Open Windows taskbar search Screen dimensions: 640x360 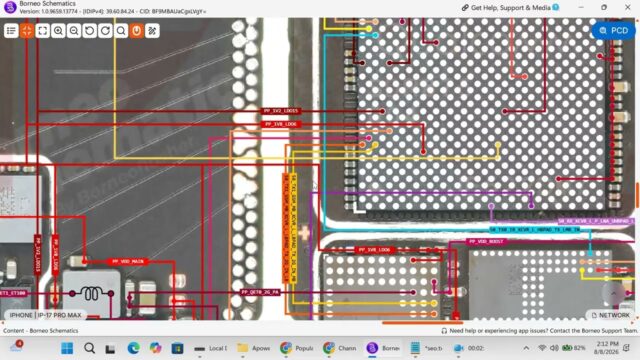click(x=89, y=348)
